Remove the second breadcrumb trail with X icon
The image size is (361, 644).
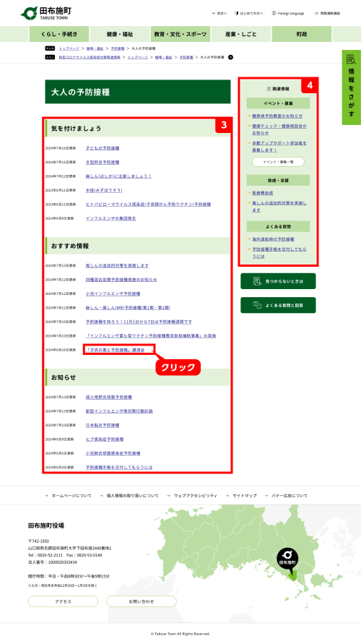tap(230, 57)
